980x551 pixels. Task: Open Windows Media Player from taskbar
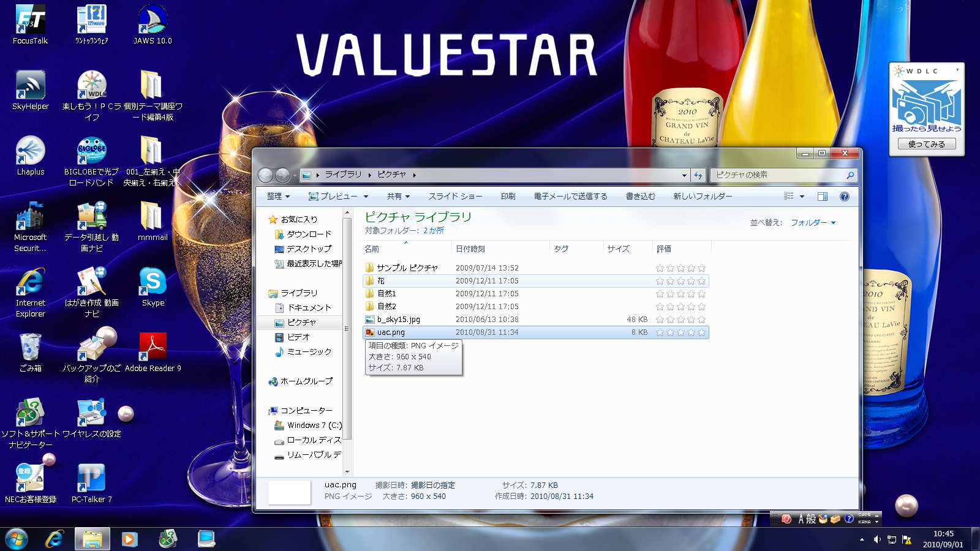click(x=129, y=539)
